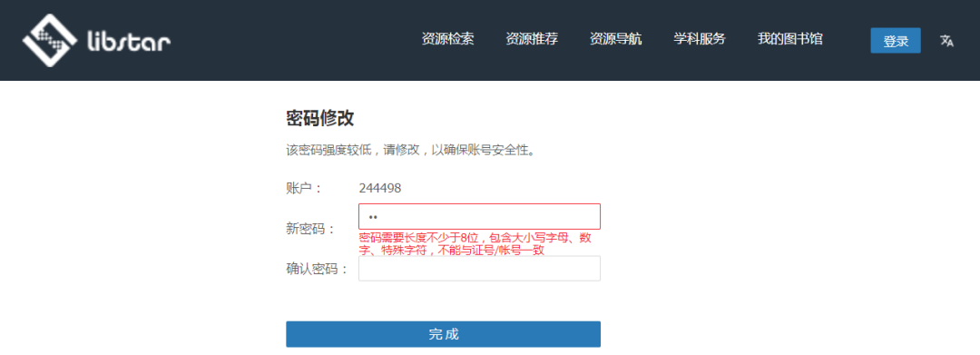This screenshot has width=980, height=355.
Task: Click the 新密码 label
Action: (x=310, y=229)
